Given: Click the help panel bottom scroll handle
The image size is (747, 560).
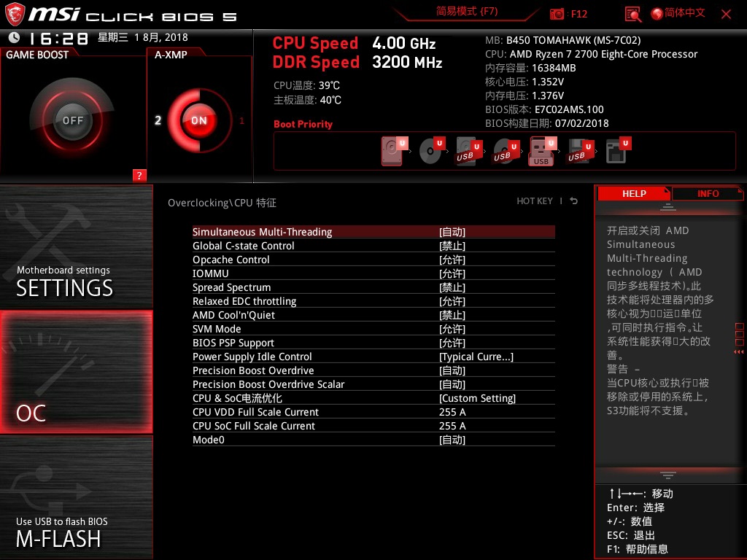Looking at the screenshot, I should point(668,475).
